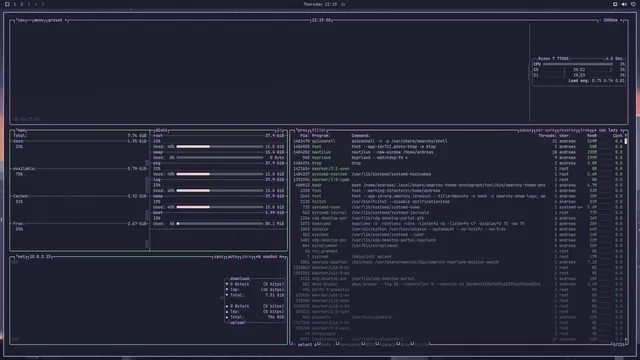Toggle the proc box label
The image size is (640, 360).
click(302, 130)
